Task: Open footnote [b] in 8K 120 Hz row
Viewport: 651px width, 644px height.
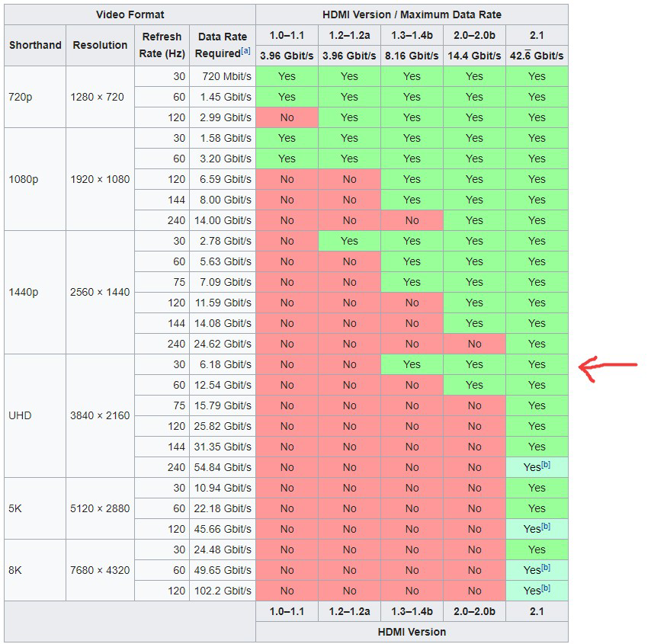Action: pyautogui.click(x=546, y=588)
